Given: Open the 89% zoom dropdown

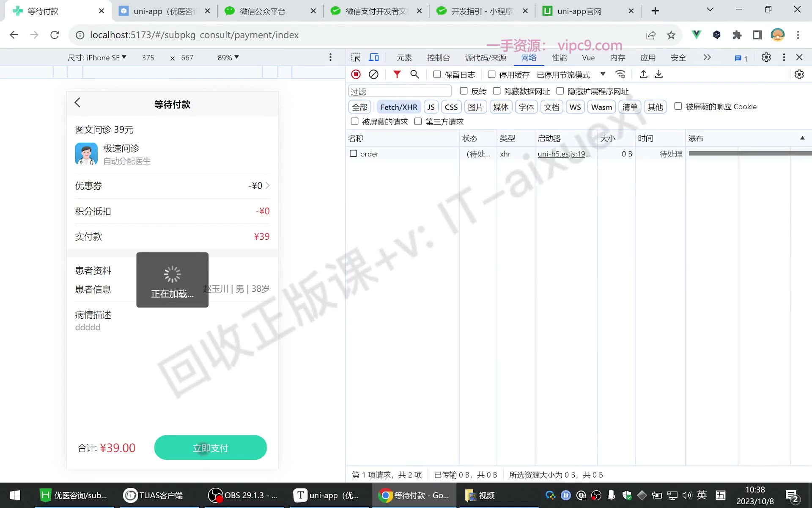Looking at the screenshot, I should 228,58.
